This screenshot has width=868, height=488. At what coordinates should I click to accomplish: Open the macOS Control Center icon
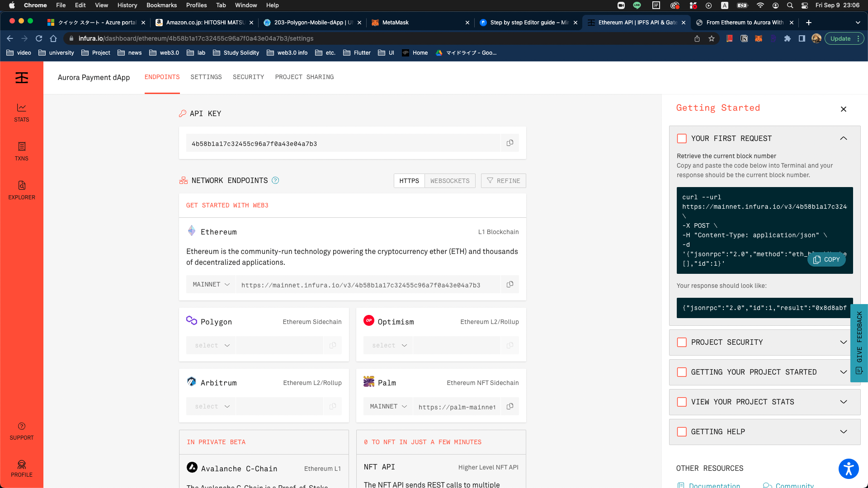[805, 5]
